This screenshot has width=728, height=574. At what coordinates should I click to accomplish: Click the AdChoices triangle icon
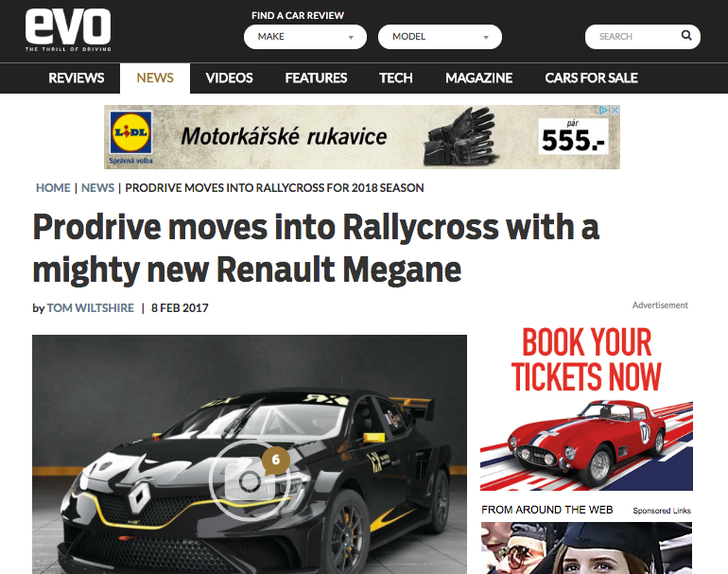(603, 110)
